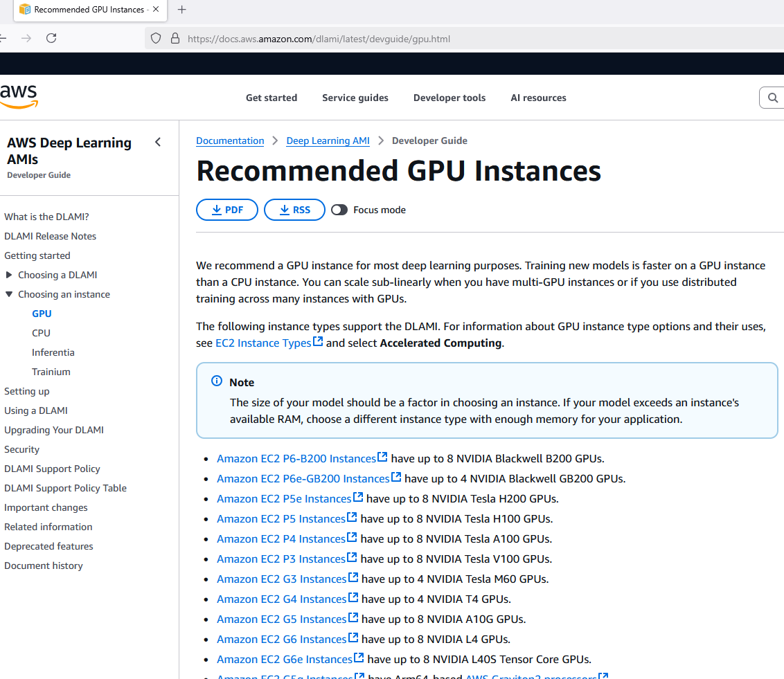Image resolution: width=784 pixels, height=679 pixels.
Task: Click the browser forward arrow
Action: pos(26,38)
